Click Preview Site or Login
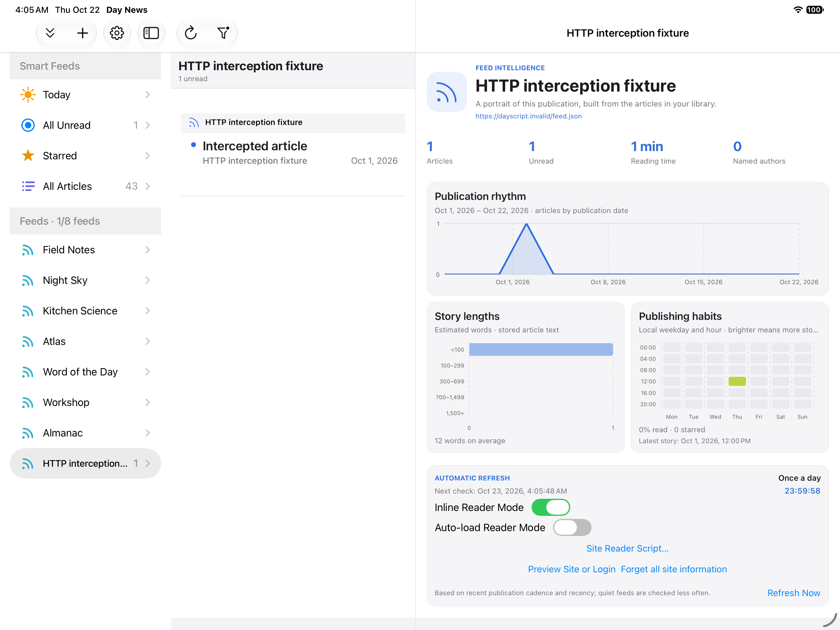Viewport: 840px width, 630px height. point(571,569)
